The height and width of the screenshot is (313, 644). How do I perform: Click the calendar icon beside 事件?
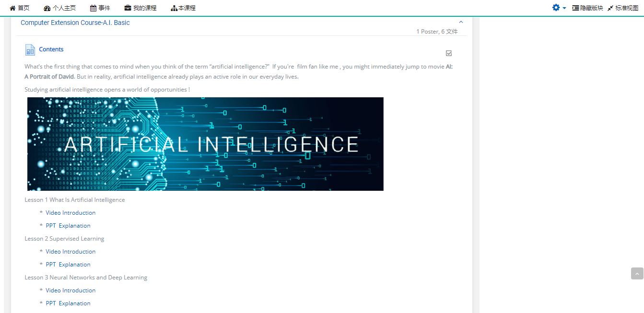(x=93, y=8)
